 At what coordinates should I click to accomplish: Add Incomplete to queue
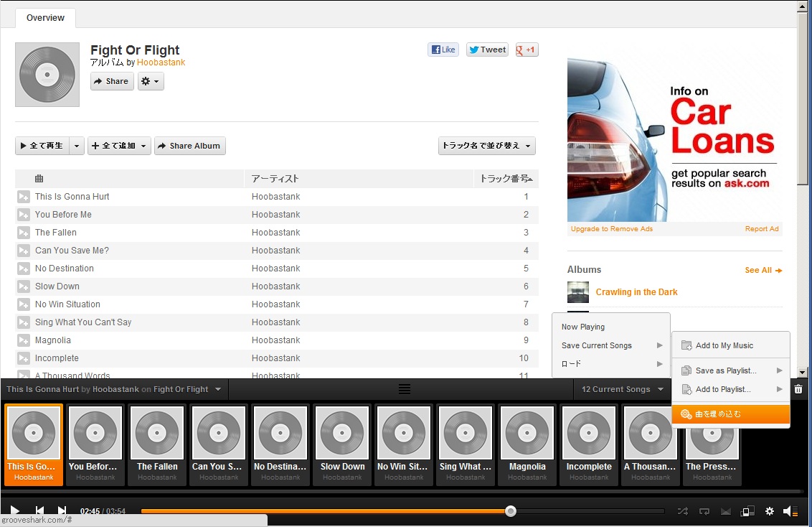point(23,358)
